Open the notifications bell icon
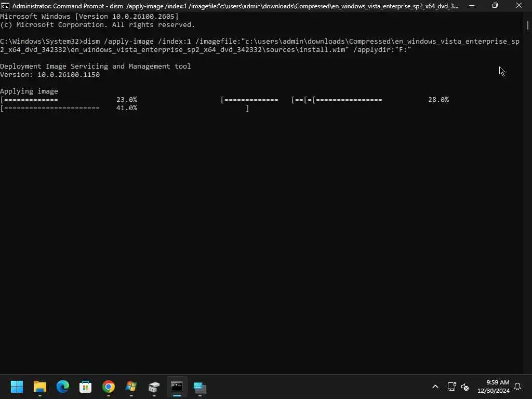This screenshot has width=532, height=399. coord(517,387)
